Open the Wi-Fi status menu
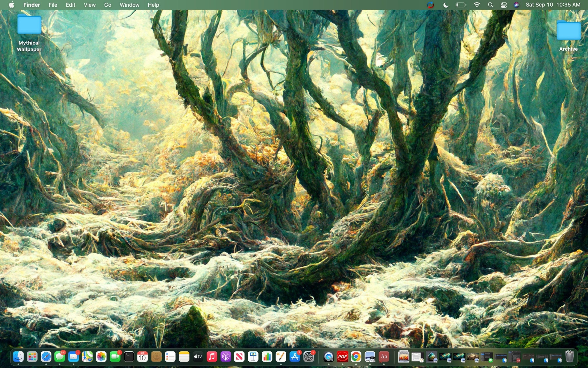This screenshot has width=588, height=368. point(477,5)
